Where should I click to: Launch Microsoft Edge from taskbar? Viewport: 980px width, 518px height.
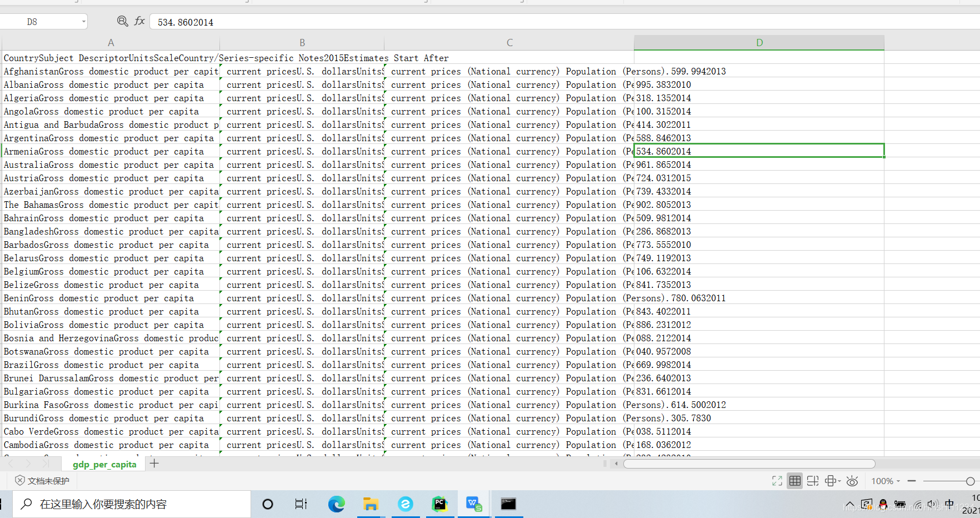pyautogui.click(x=336, y=504)
